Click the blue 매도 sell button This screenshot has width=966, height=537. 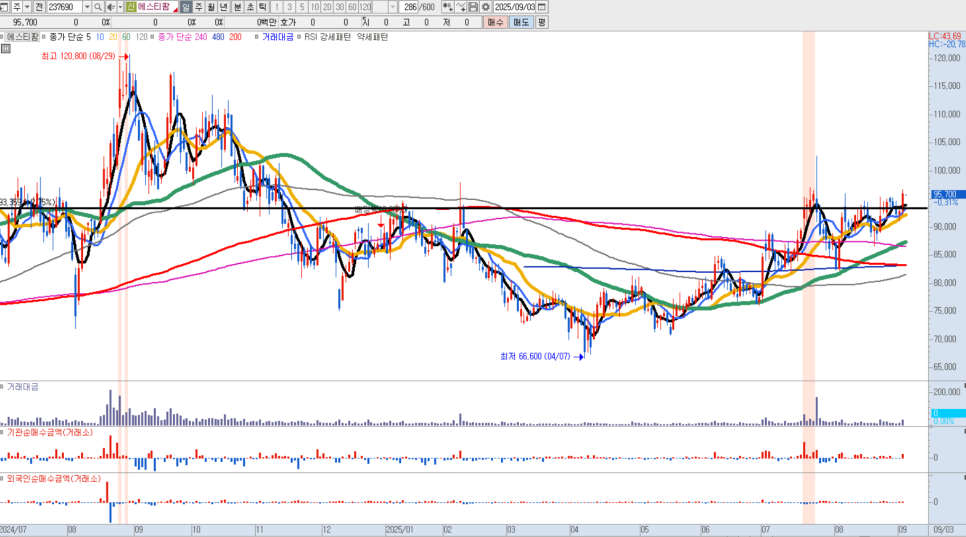click(x=521, y=22)
